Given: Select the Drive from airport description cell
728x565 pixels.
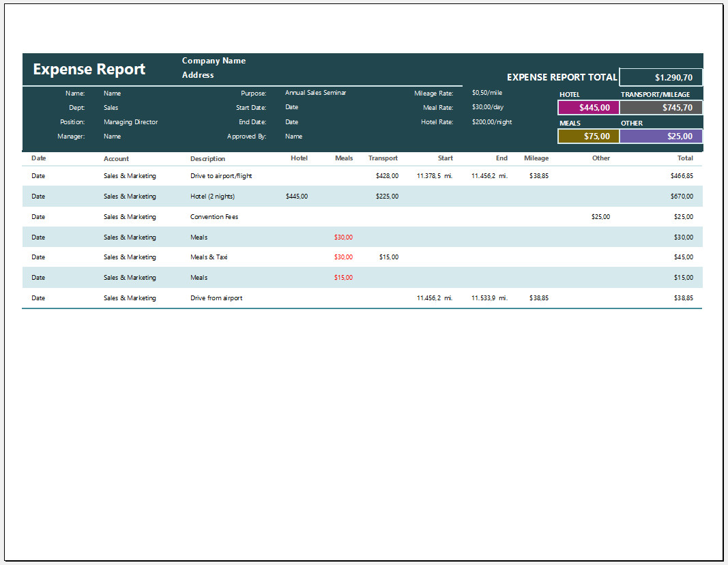Looking at the screenshot, I should (216, 298).
